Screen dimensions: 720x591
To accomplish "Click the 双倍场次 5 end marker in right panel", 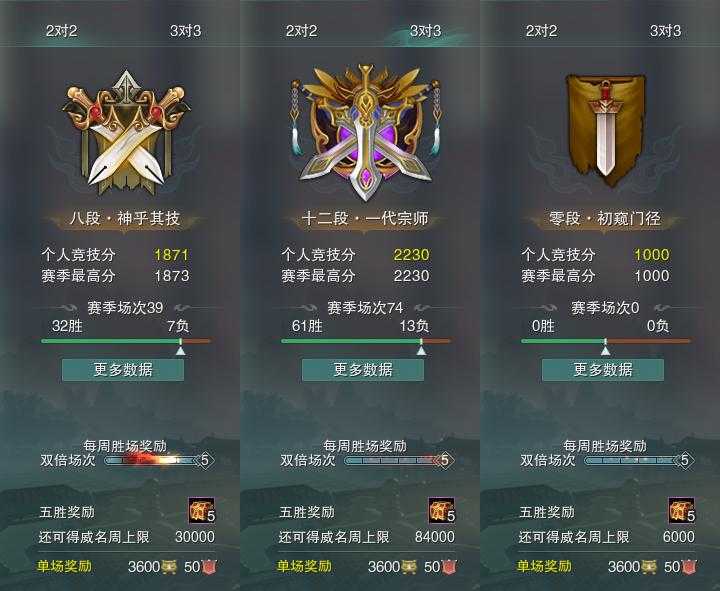I will (x=685, y=460).
